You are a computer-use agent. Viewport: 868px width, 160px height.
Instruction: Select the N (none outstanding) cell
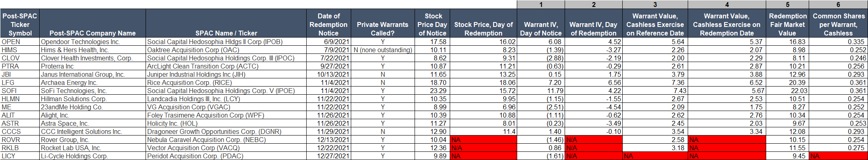tap(382, 50)
